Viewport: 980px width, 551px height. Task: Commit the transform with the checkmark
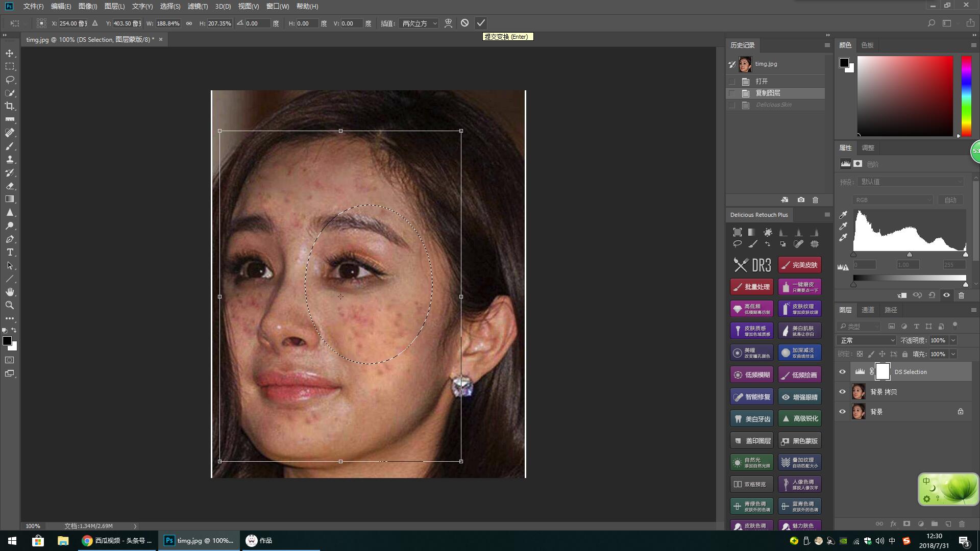pyautogui.click(x=481, y=23)
